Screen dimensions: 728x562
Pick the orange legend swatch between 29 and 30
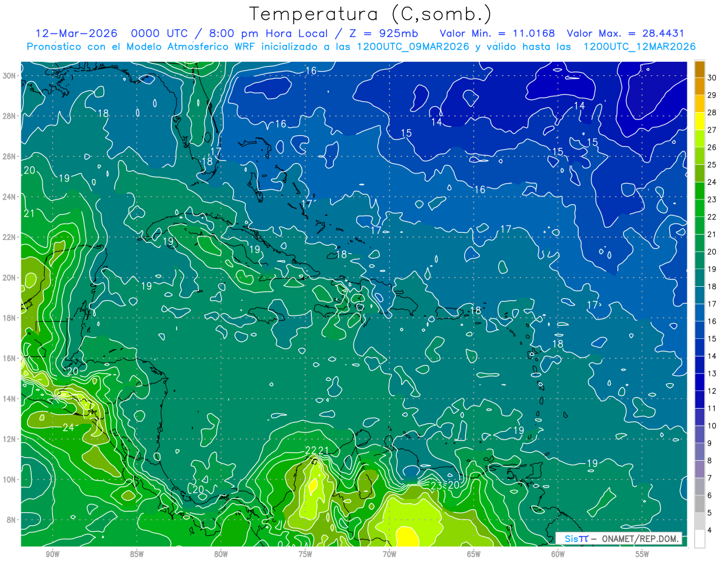pos(699,87)
